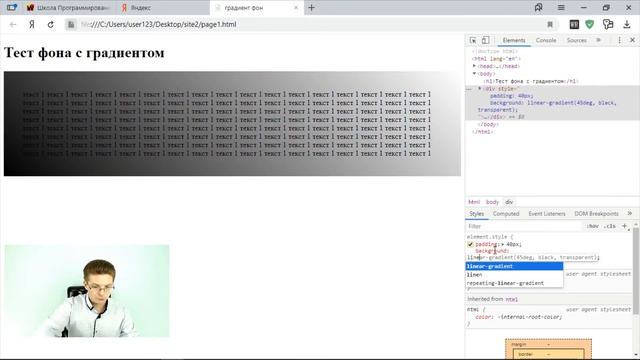The height and width of the screenshot is (360, 640).
Task: Go back in browser history
Action: pos(13,24)
